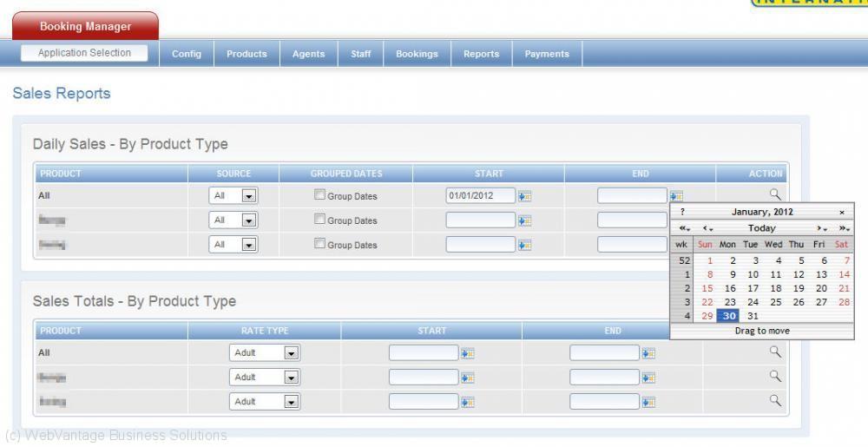Open the Reports menu
This screenshot has width=868, height=447.
pos(481,54)
